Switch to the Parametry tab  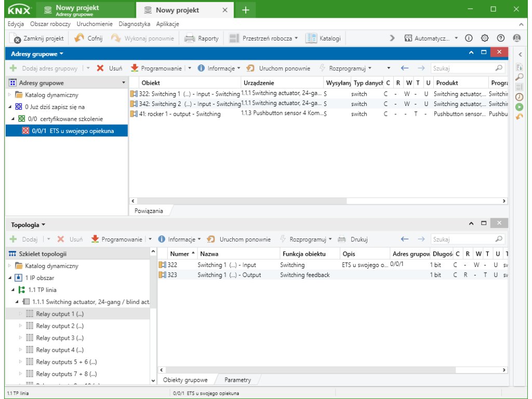click(237, 380)
